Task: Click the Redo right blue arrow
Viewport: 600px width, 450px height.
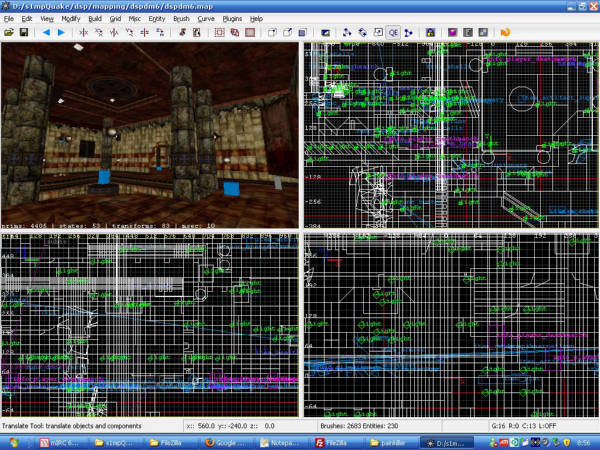Action: [61, 33]
